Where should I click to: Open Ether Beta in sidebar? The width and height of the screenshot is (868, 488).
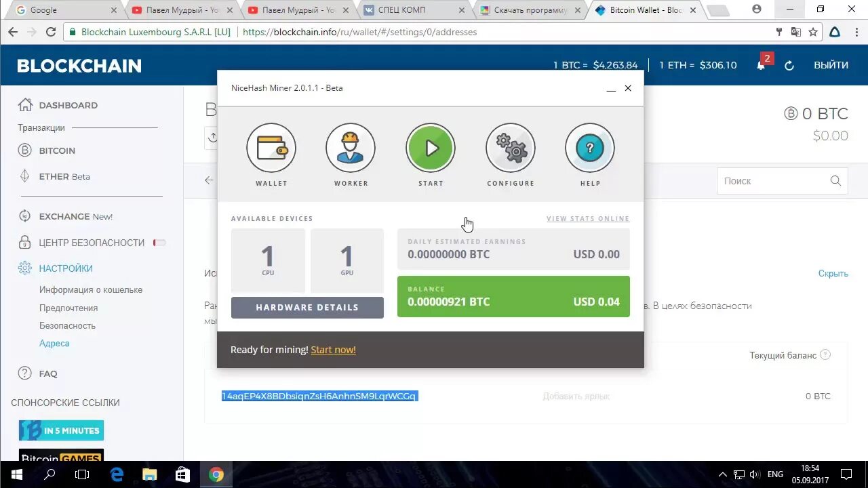(64, 176)
